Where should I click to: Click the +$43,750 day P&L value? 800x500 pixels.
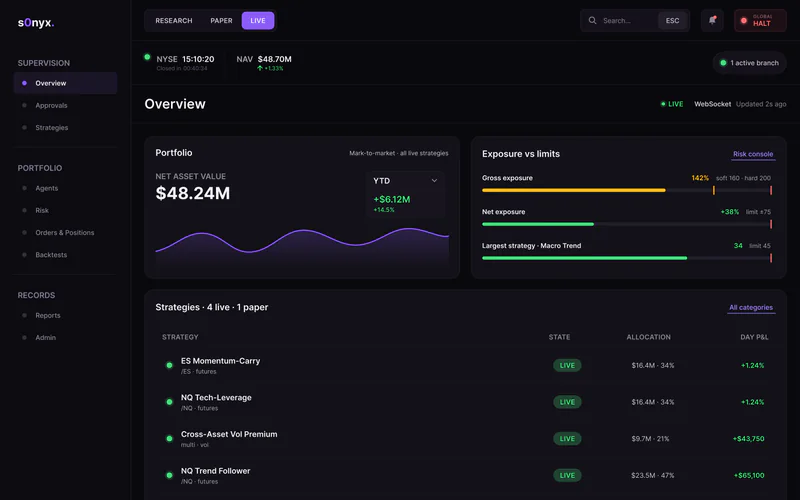point(748,439)
